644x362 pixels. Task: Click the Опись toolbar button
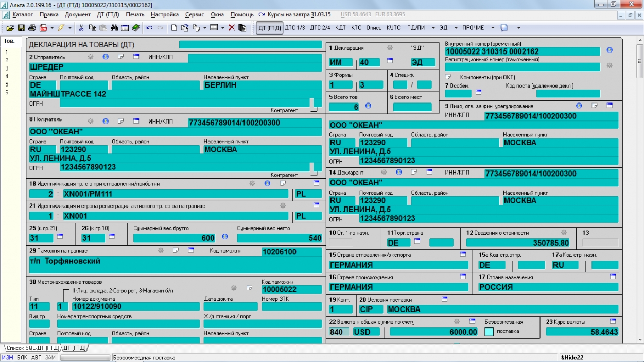point(374,28)
